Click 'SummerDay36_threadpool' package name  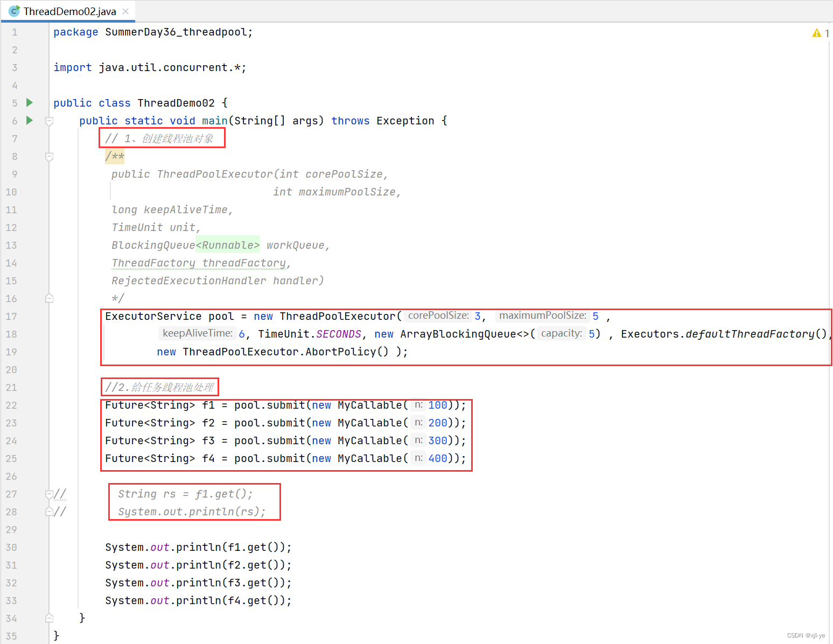pyautogui.click(x=176, y=32)
